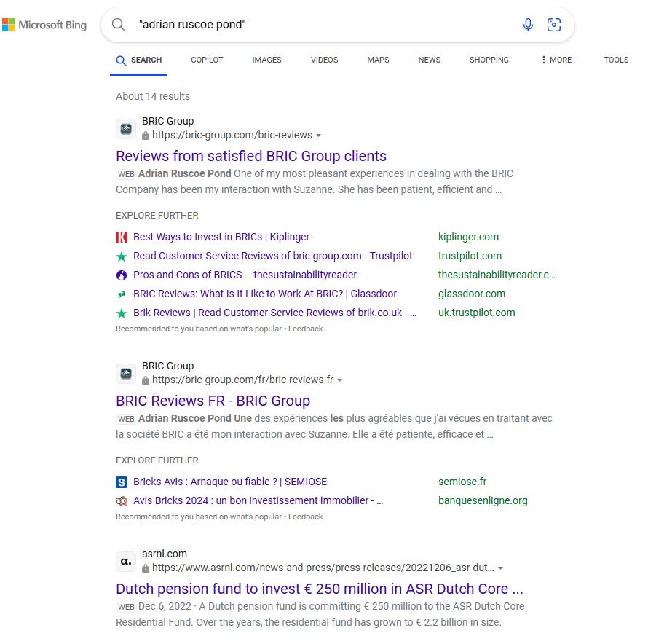
Task: Click BRIC Group site name above bric-reviews URL
Action: [x=167, y=121]
